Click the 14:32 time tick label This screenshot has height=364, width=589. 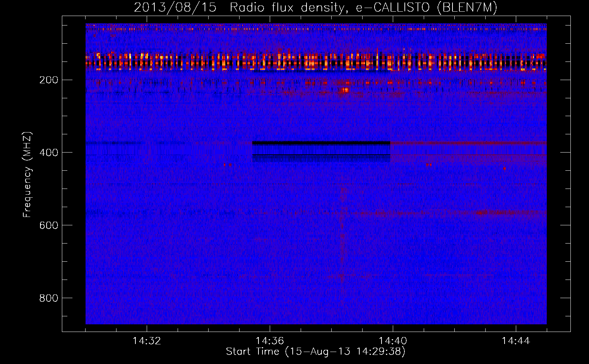[x=147, y=341]
